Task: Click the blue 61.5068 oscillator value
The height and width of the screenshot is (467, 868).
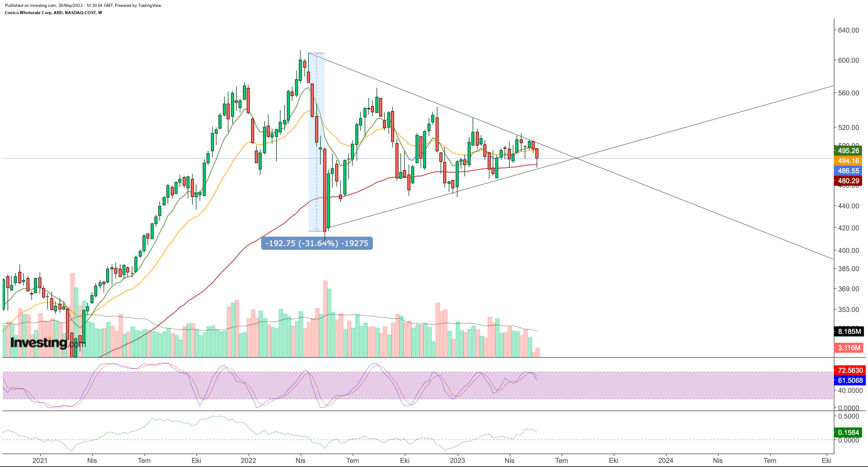Action: (850, 380)
